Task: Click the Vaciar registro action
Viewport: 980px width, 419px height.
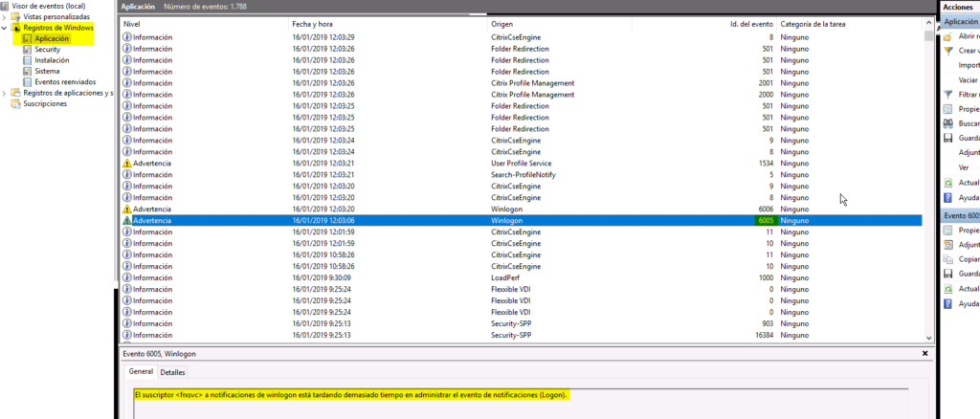Action: pyautogui.click(x=968, y=79)
